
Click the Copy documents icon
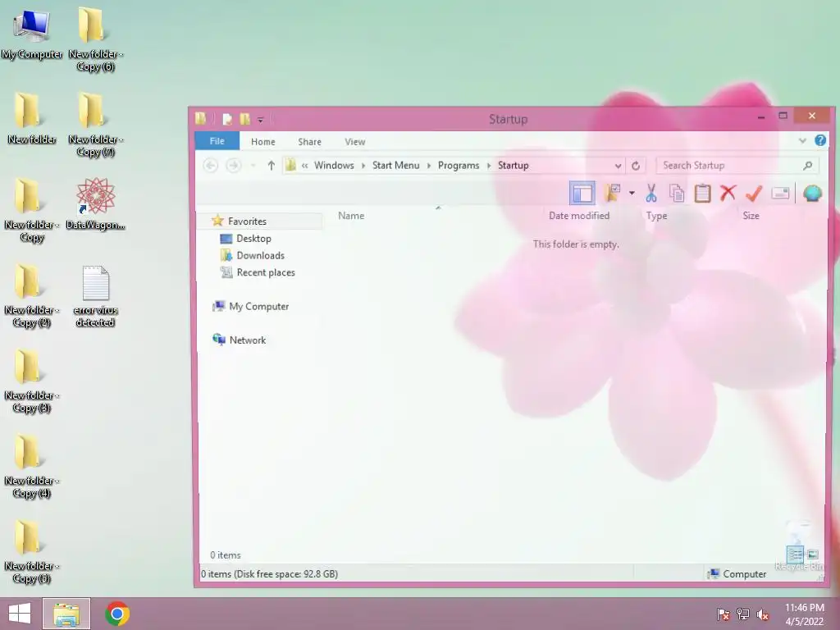pos(677,193)
